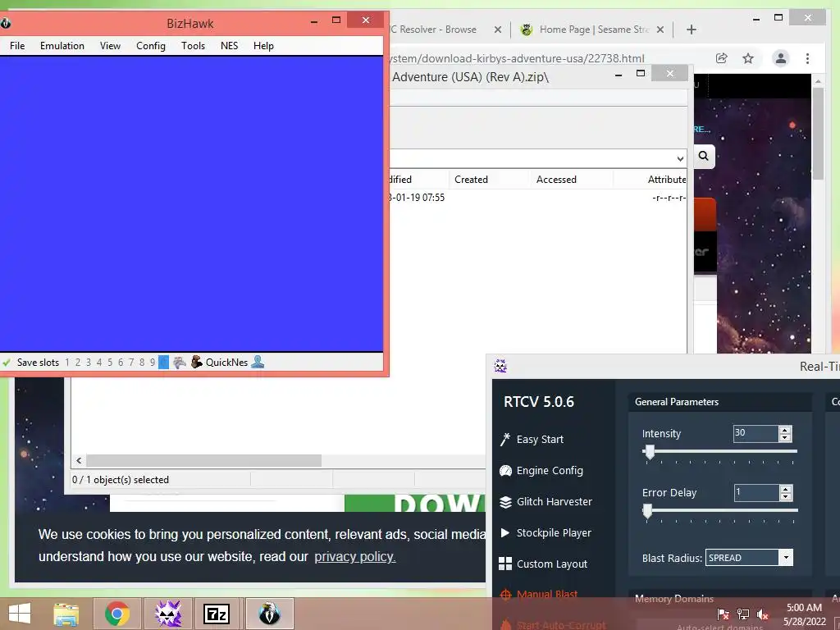This screenshot has width=840, height=630.
Task: Click green checkmark status icon in BizHawk
Action: click(7, 363)
